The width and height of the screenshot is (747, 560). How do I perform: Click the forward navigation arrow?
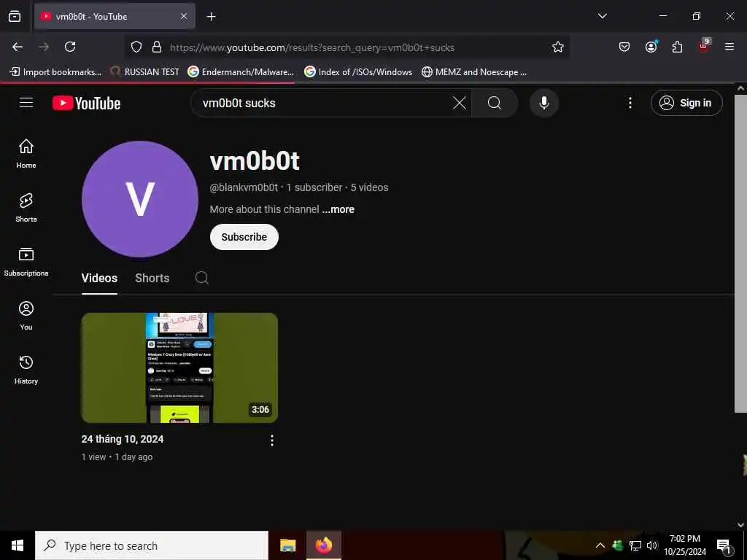click(x=43, y=47)
